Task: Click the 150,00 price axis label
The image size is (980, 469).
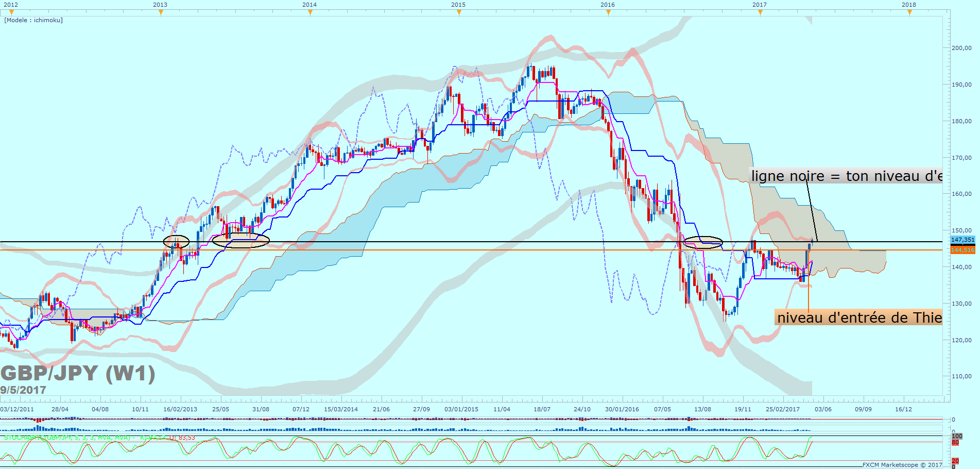Action: [x=961, y=230]
